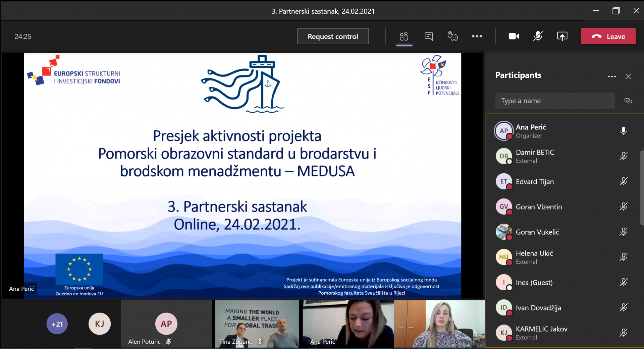
Task: Select Edvard Tijan in participants list
Action: click(x=535, y=182)
